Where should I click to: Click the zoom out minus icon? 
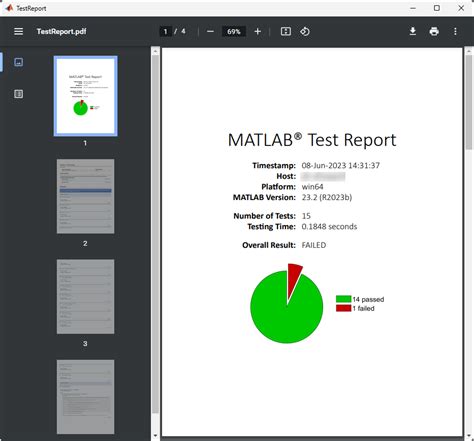coord(210,32)
